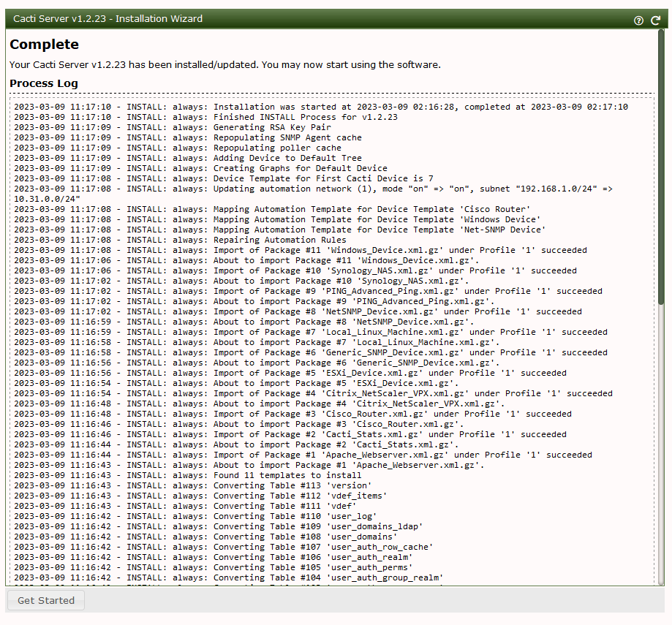This screenshot has width=672, height=625.
Task: Click 'About to import Package #9' line
Action: [x=254, y=302]
